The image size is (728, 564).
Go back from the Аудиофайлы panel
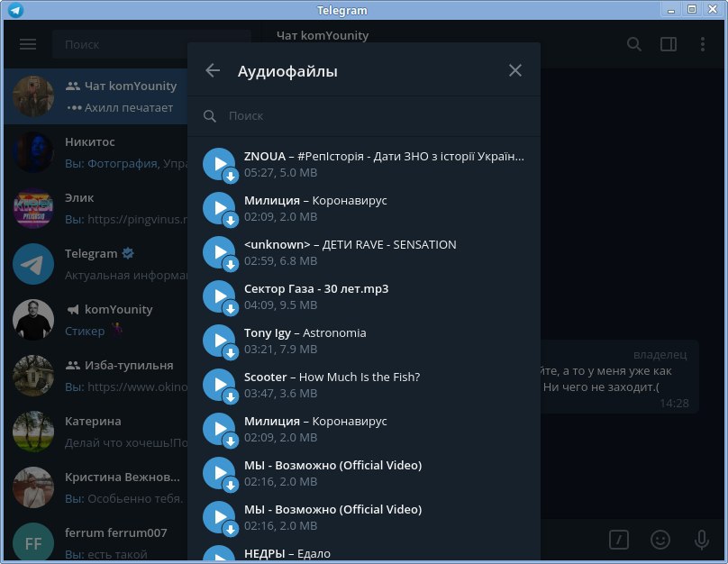pos(213,70)
